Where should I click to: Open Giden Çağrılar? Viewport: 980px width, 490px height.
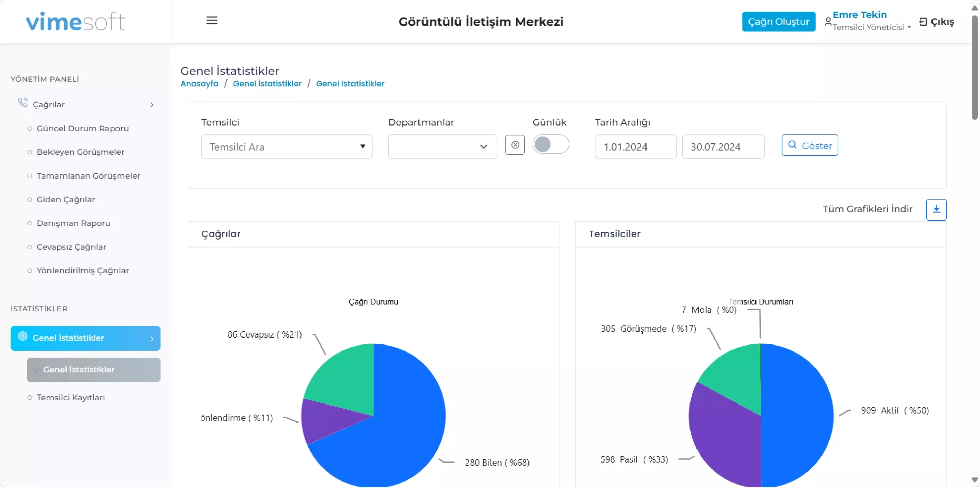(x=66, y=199)
